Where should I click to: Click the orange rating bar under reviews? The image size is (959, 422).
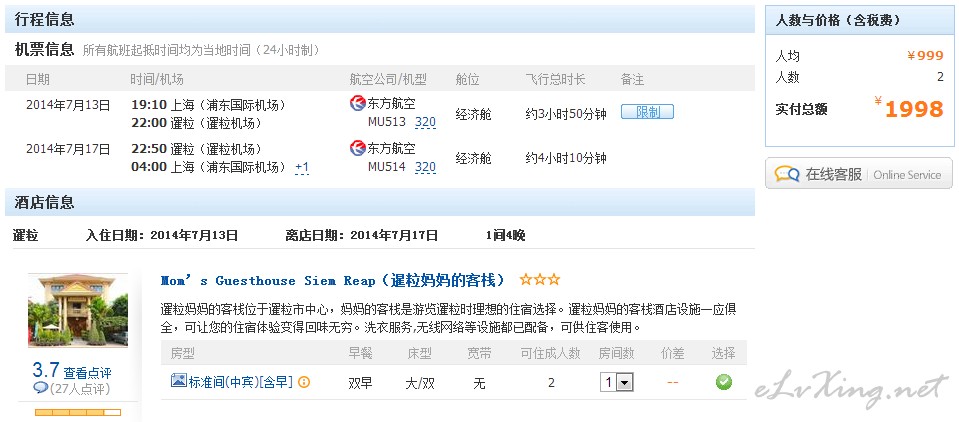(x=78, y=412)
